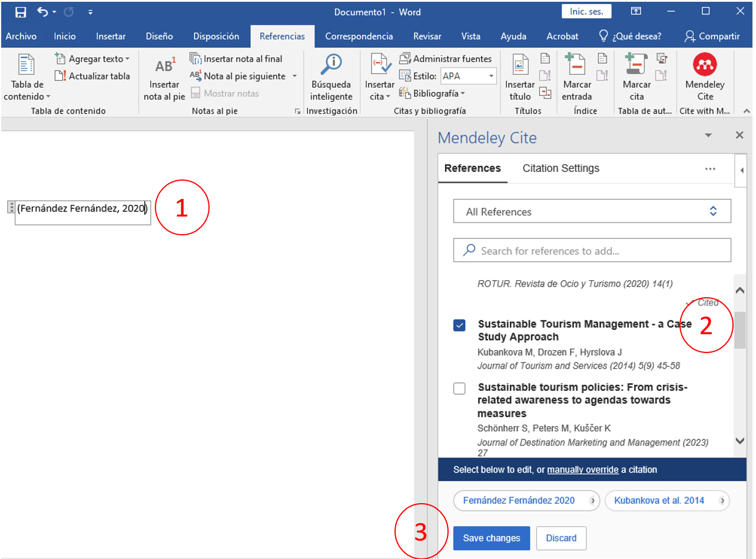Click the manually override link
756x559 pixels.
pos(583,470)
